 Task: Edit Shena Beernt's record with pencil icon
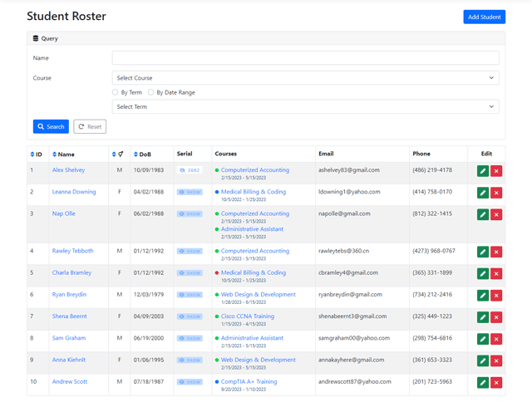click(483, 317)
